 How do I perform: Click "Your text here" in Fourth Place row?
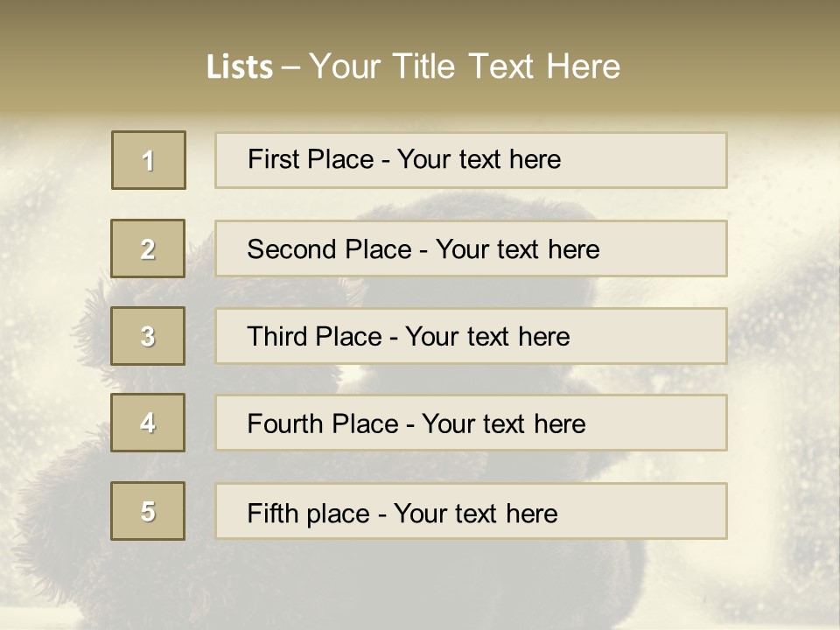503,424
